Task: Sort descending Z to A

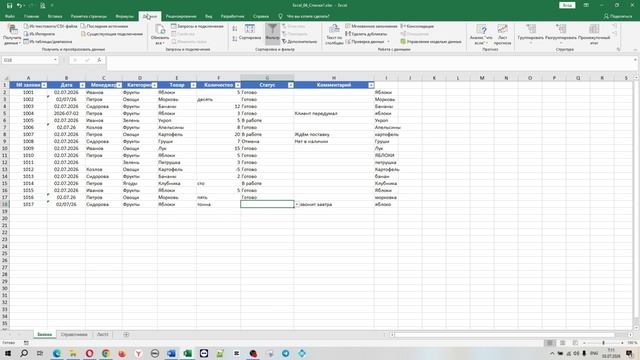Action: (235, 39)
